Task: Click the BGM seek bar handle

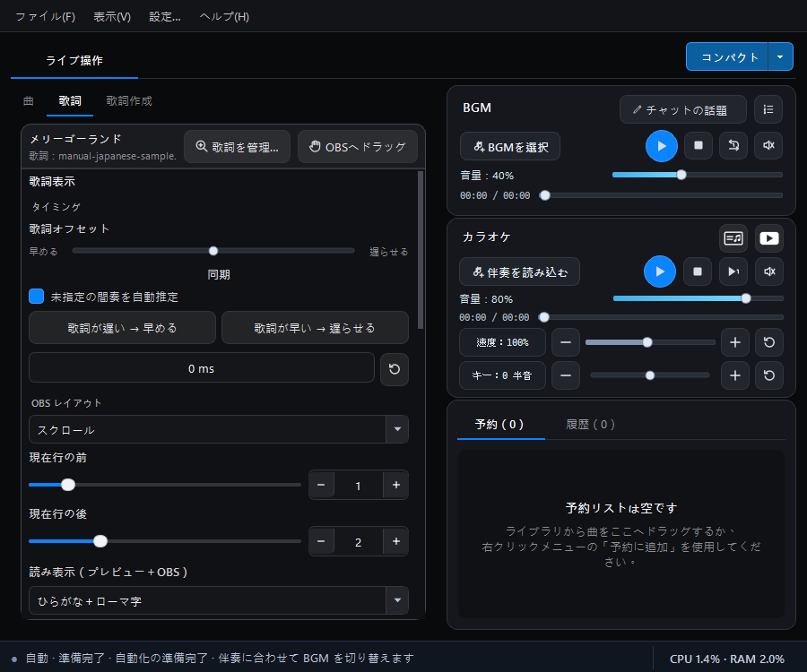Action: pyautogui.click(x=545, y=195)
